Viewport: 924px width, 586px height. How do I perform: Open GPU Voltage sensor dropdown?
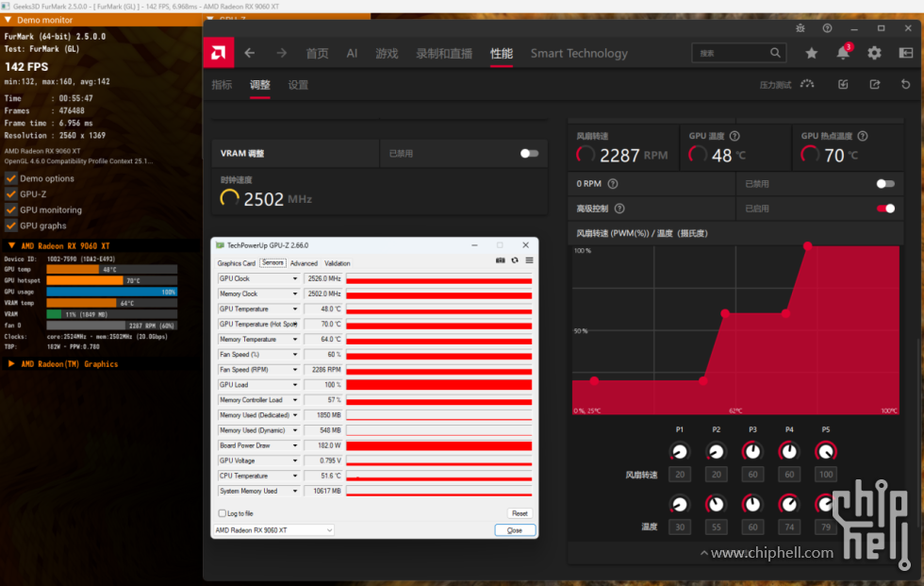[x=295, y=461]
